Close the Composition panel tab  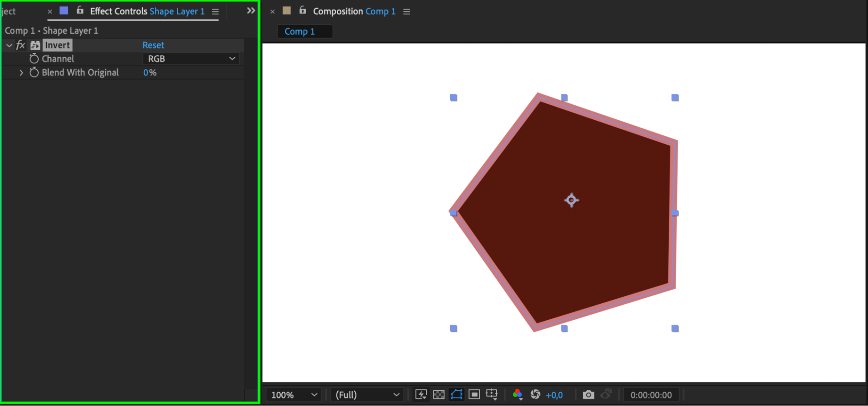[x=273, y=12]
